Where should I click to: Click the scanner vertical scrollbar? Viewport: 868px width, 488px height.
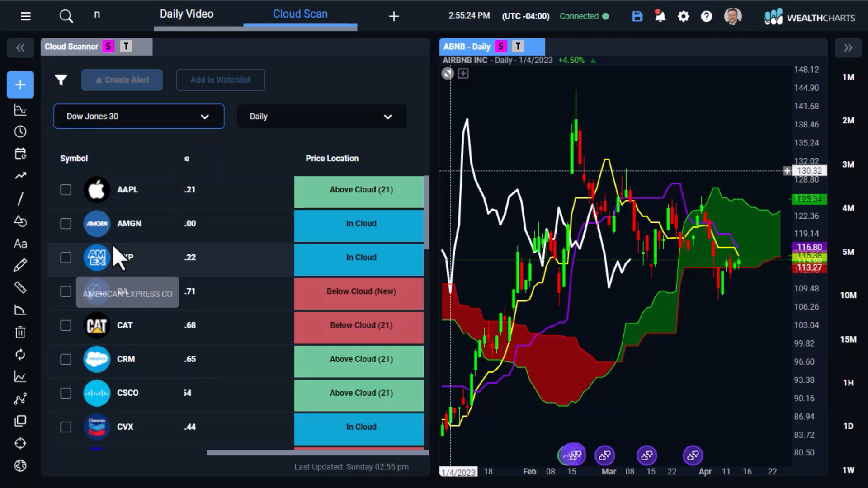pyautogui.click(x=426, y=212)
